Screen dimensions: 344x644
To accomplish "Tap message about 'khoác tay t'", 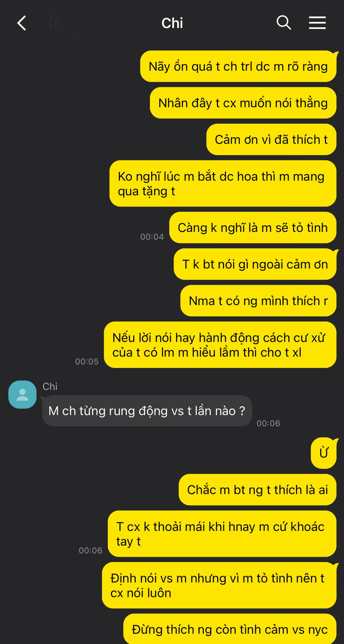I will [222, 534].
